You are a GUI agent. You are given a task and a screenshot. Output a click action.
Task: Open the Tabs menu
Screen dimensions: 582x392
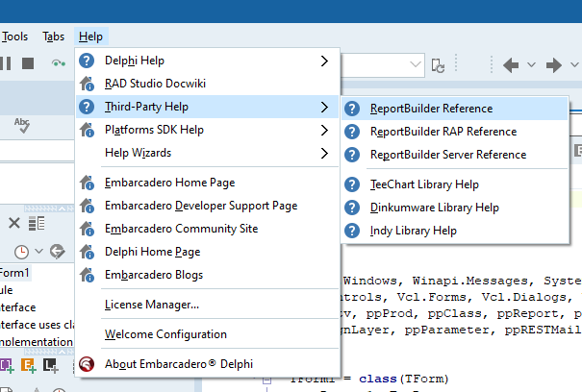pos(54,37)
